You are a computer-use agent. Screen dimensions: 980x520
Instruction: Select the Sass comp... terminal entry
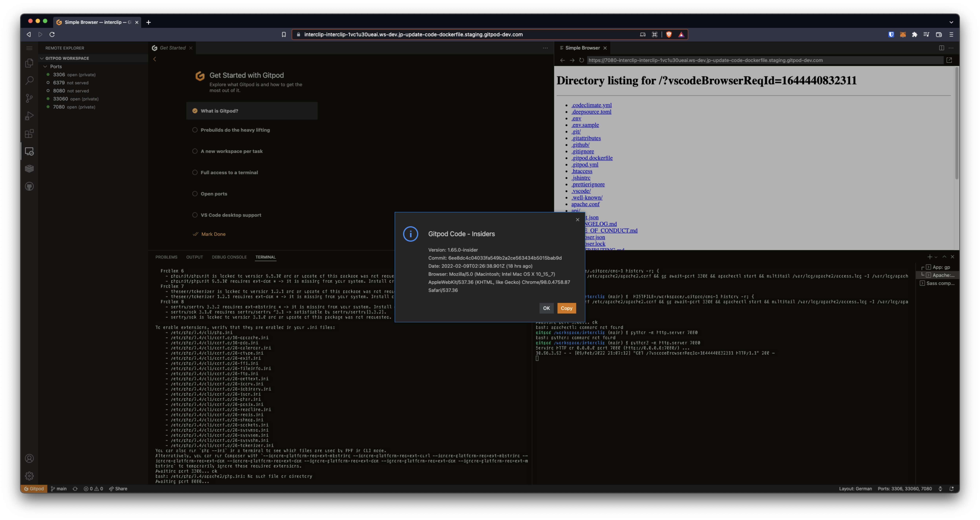click(937, 283)
